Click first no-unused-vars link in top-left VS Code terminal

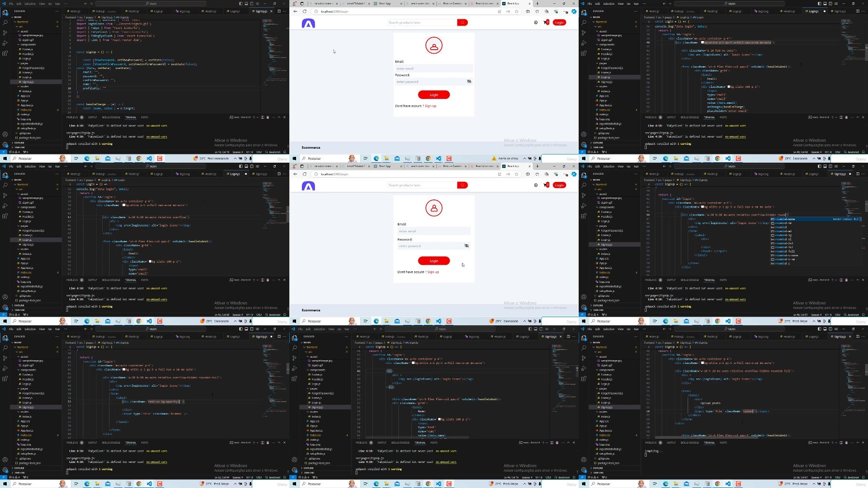157,125
